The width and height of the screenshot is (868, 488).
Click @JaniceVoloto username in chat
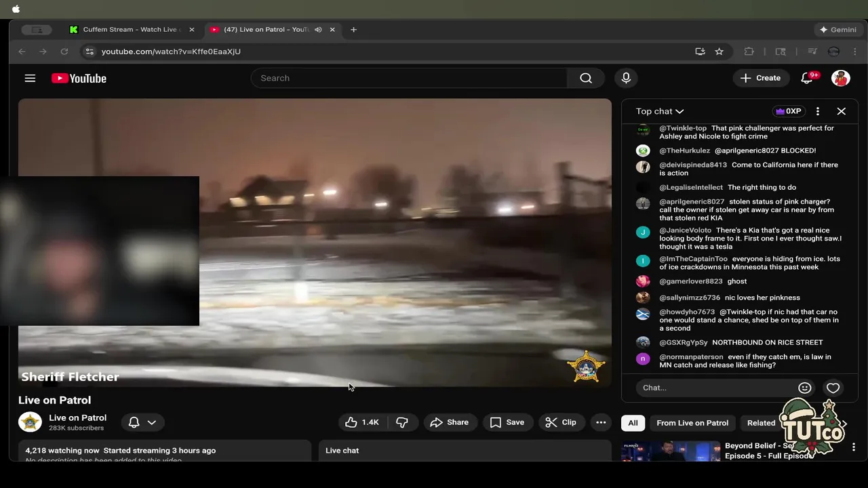(685, 230)
